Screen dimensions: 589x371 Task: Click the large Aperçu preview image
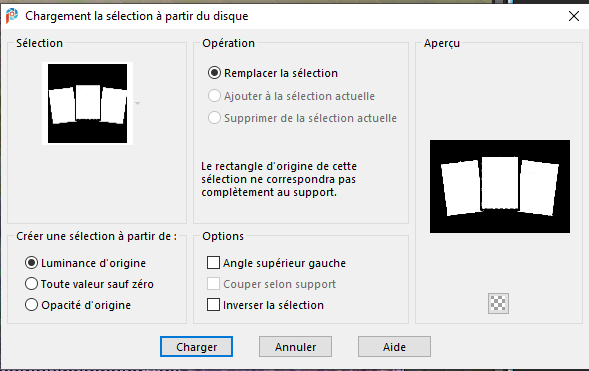tap(500, 186)
